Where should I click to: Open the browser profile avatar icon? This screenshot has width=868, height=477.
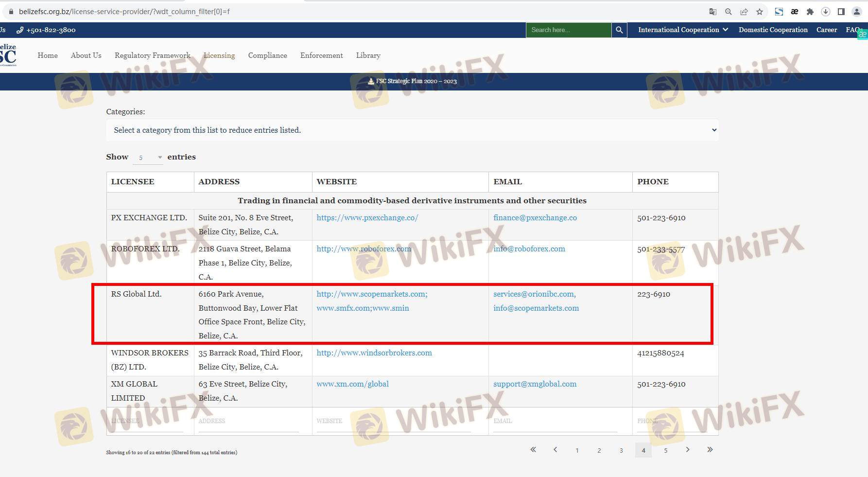[x=856, y=12]
